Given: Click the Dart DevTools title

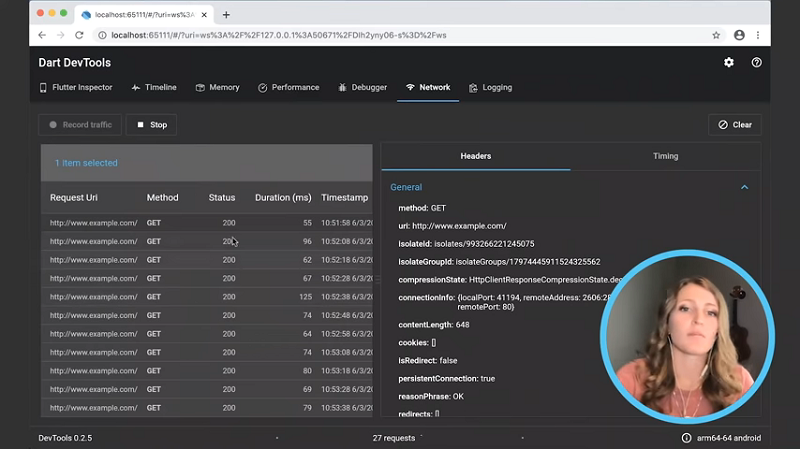Looking at the screenshot, I should coord(74,62).
